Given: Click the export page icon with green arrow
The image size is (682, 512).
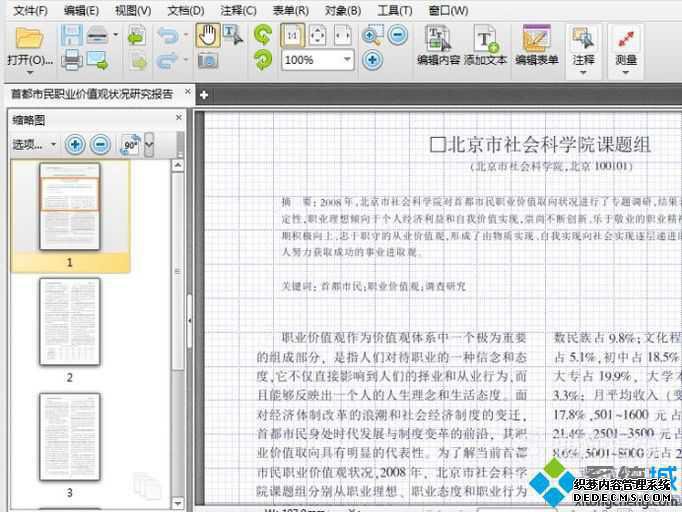Looking at the screenshot, I should [137, 36].
